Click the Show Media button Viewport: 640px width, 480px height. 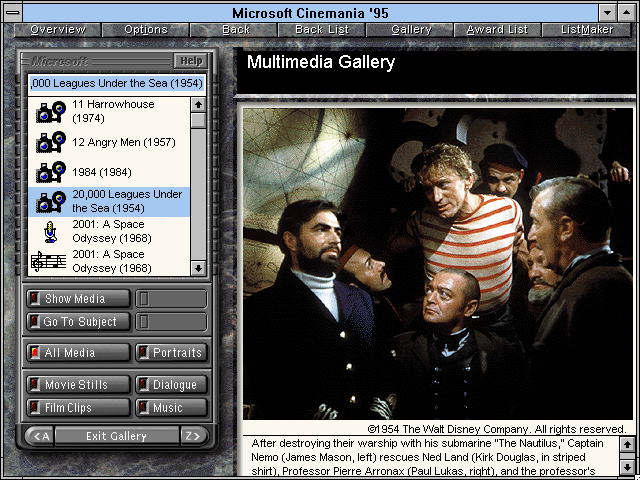(78, 299)
